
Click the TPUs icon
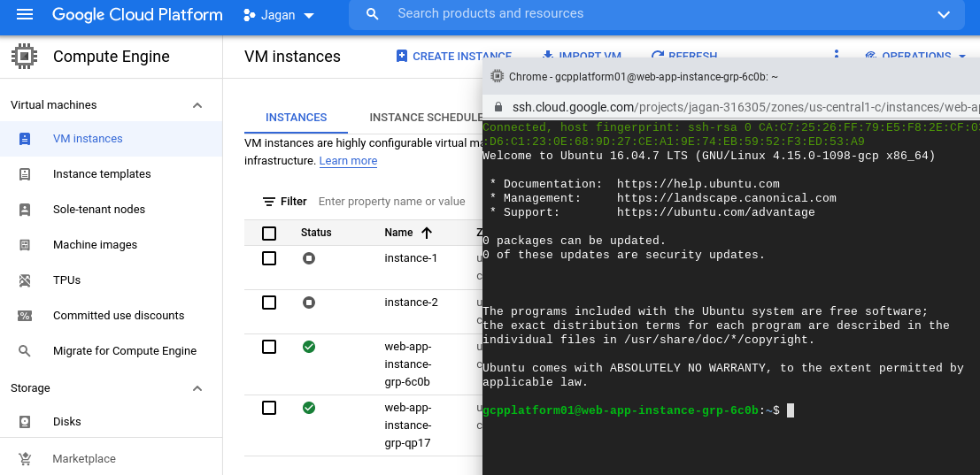pyautogui.click(x=25, y=280)
